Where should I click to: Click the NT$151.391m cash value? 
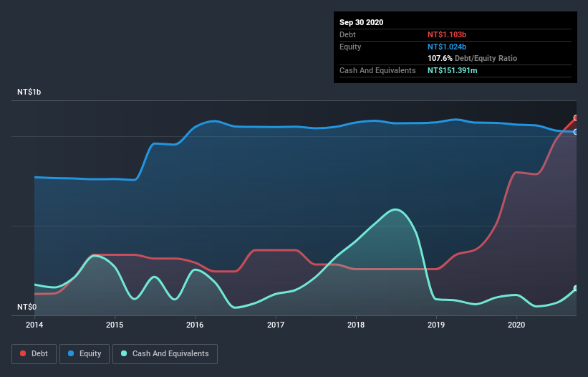pos(452,70)
